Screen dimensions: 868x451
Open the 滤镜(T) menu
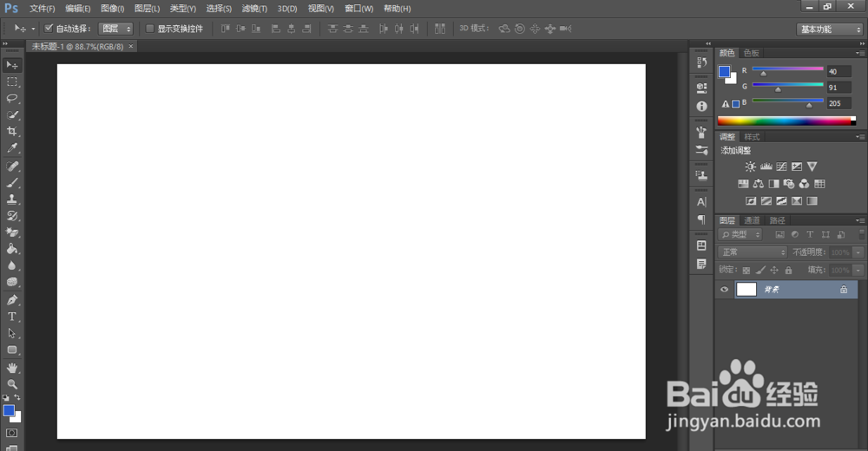coord(254,9)
